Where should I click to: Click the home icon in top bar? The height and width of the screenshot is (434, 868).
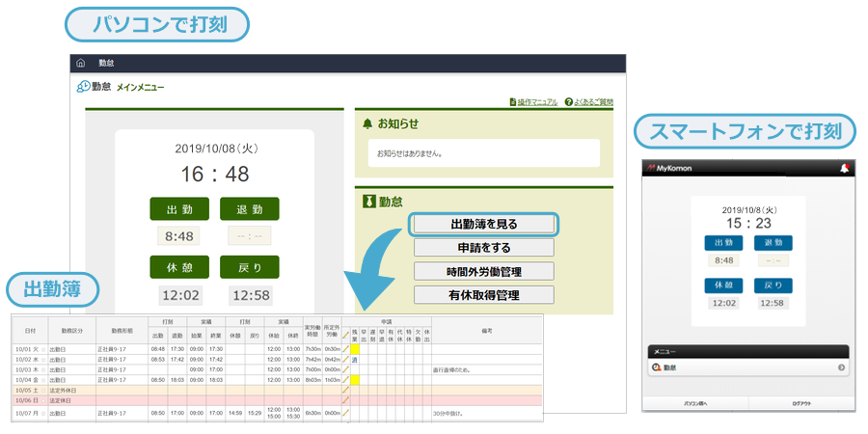point(80,64)
